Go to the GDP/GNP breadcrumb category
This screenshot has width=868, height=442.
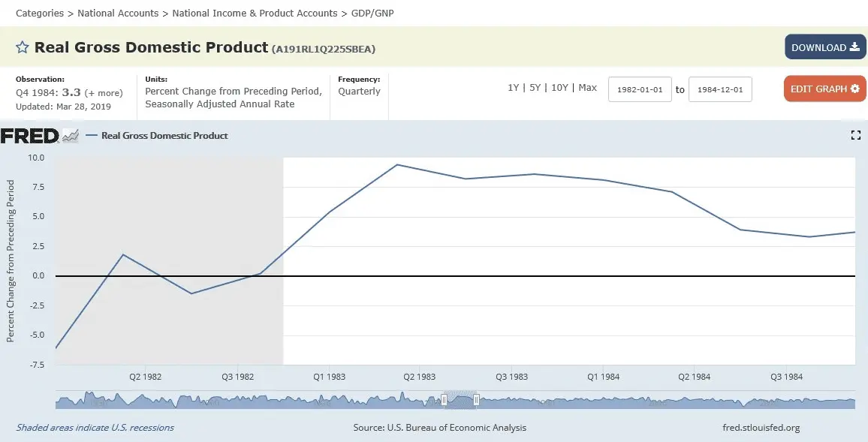click(372, 13)
